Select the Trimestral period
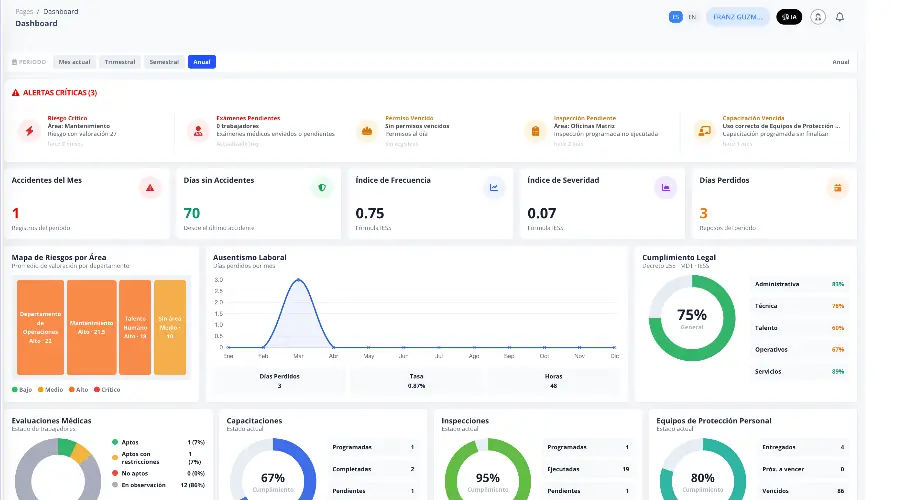 click(x=120, y=62)
